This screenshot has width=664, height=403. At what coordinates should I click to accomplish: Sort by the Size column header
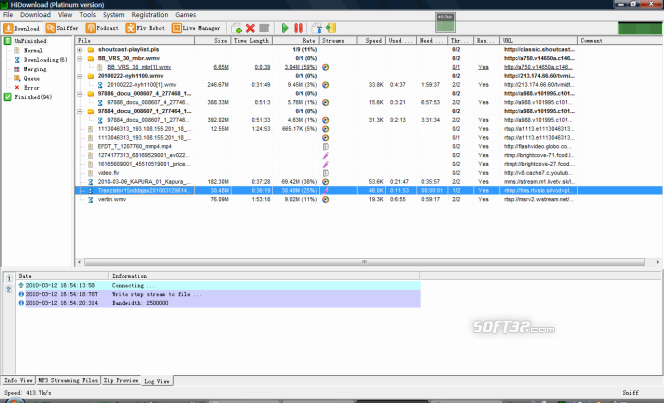213,41
